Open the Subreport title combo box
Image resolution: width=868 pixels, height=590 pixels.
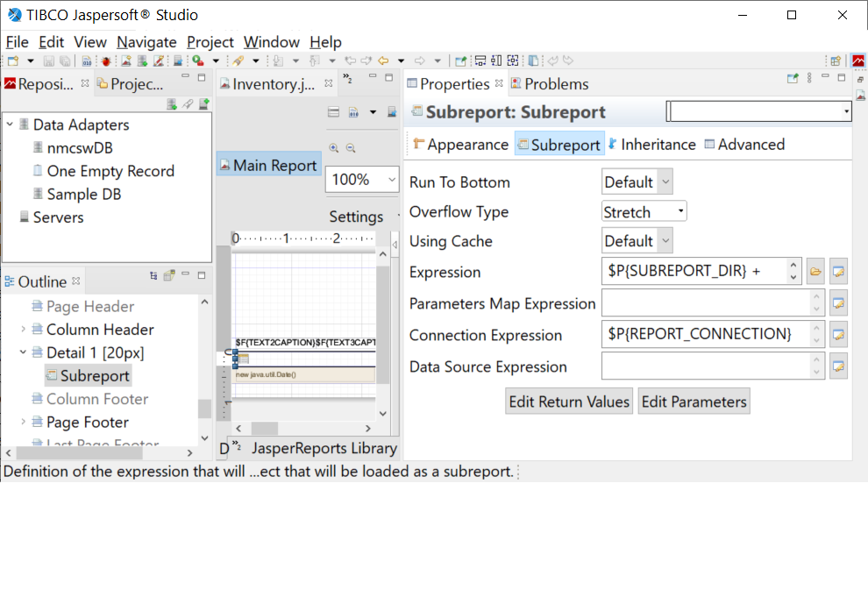point(758,112)
